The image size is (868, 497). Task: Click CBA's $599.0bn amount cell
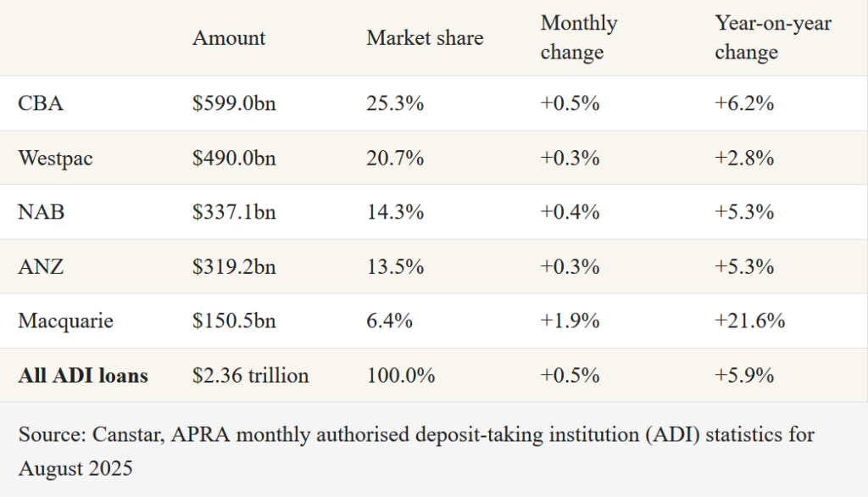[234, 103]
